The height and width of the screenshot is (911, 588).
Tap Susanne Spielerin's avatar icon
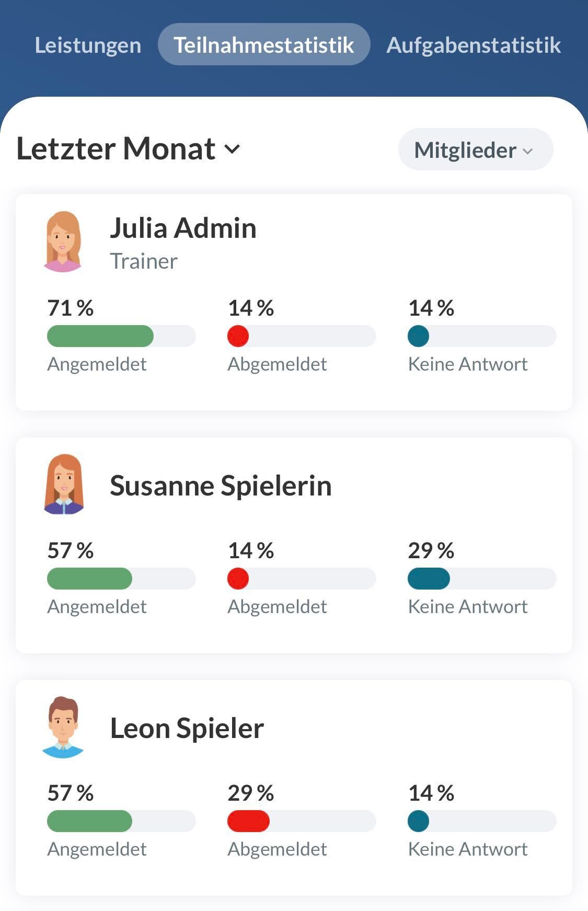click(63, 485)
